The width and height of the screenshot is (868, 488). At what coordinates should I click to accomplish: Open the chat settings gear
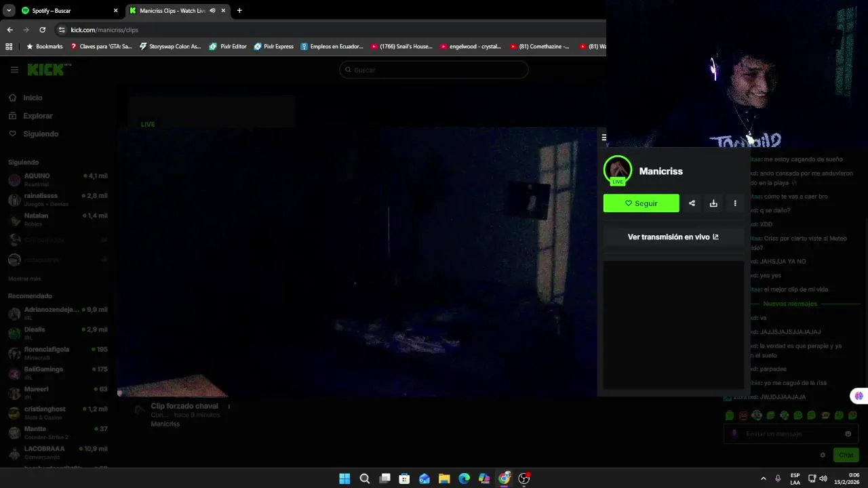tap(823, 455)
